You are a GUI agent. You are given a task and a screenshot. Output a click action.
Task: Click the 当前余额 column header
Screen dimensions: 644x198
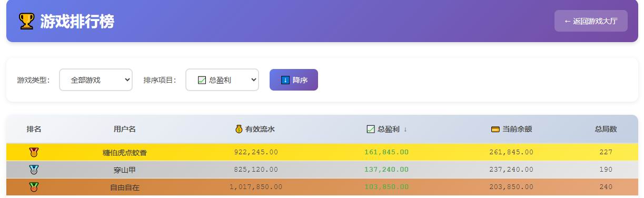click(x=512, y=129)
